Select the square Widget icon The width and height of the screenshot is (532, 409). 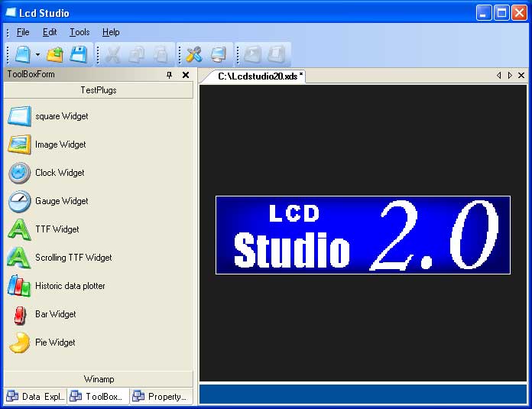(x=20, y=116)
